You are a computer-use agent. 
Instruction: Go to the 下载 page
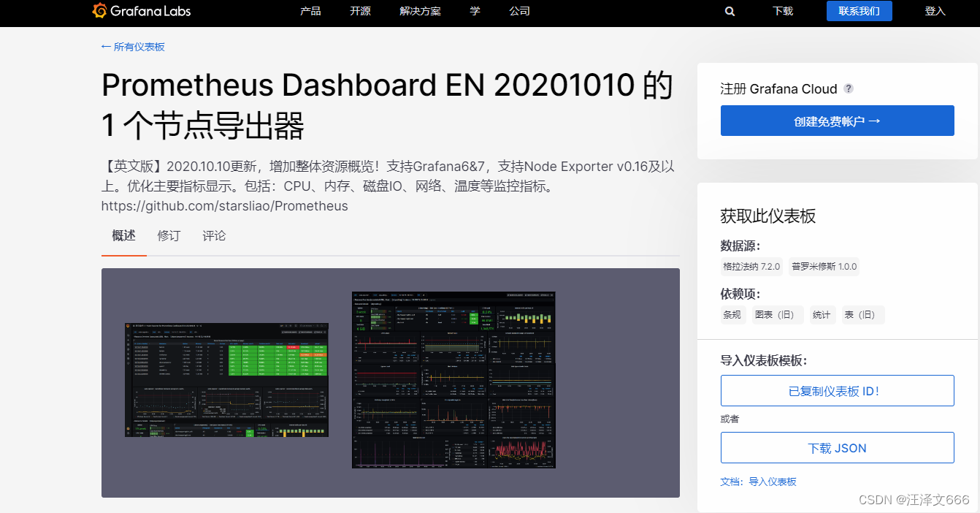pyautogui.click(x=783, y=11)
